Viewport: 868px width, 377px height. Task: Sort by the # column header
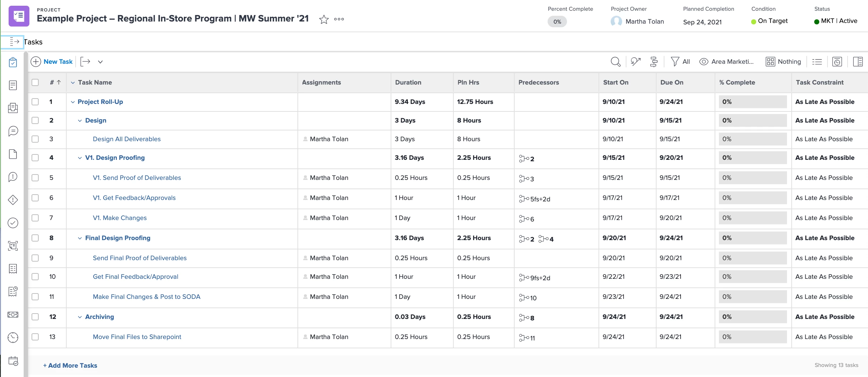pos(55,82)
